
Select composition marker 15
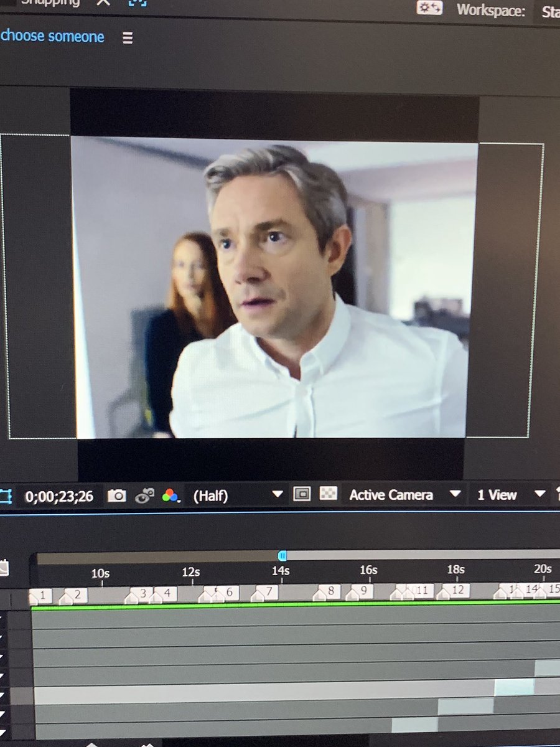(x=549, y=590)
